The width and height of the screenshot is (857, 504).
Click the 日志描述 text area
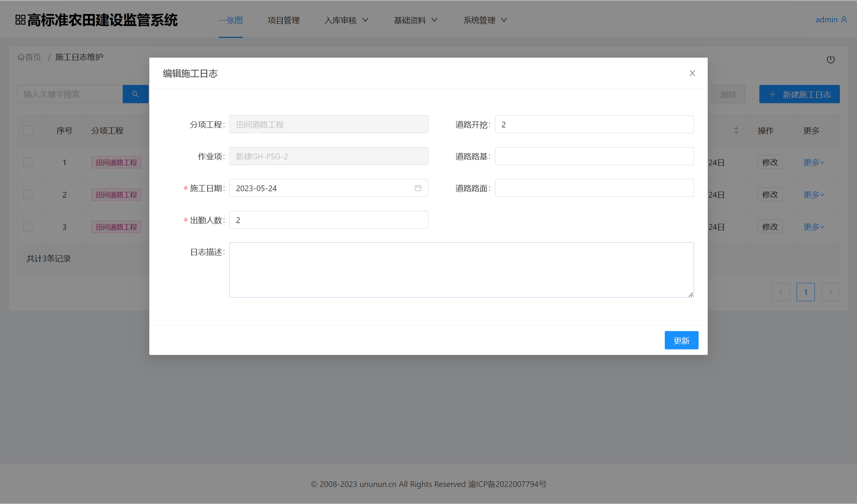click(x=462, y=270)
